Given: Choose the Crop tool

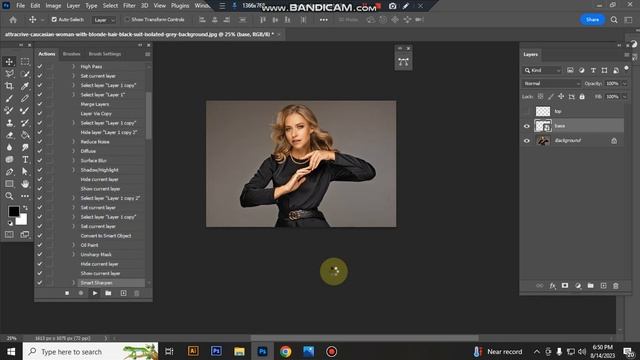Looking at the screenshot, I should [9, 86].
